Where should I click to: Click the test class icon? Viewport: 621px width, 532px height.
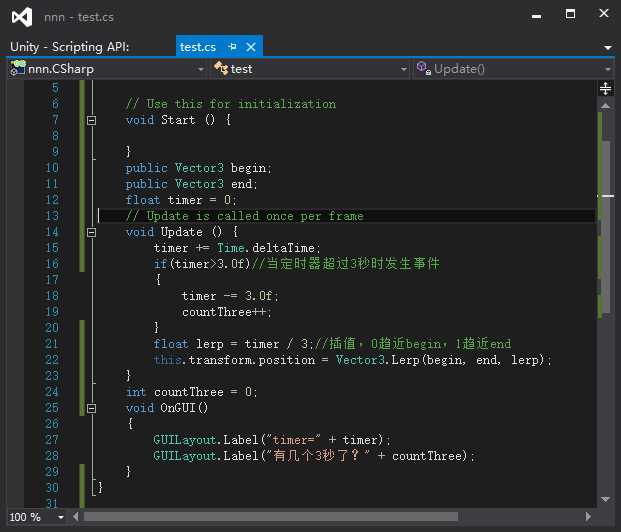(x=221, y=68)
